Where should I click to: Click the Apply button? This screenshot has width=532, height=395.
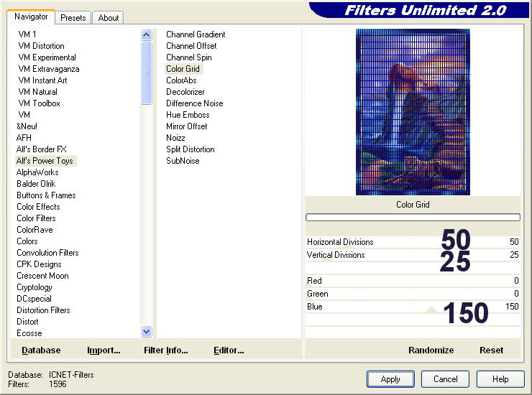(x=390, y=379)
